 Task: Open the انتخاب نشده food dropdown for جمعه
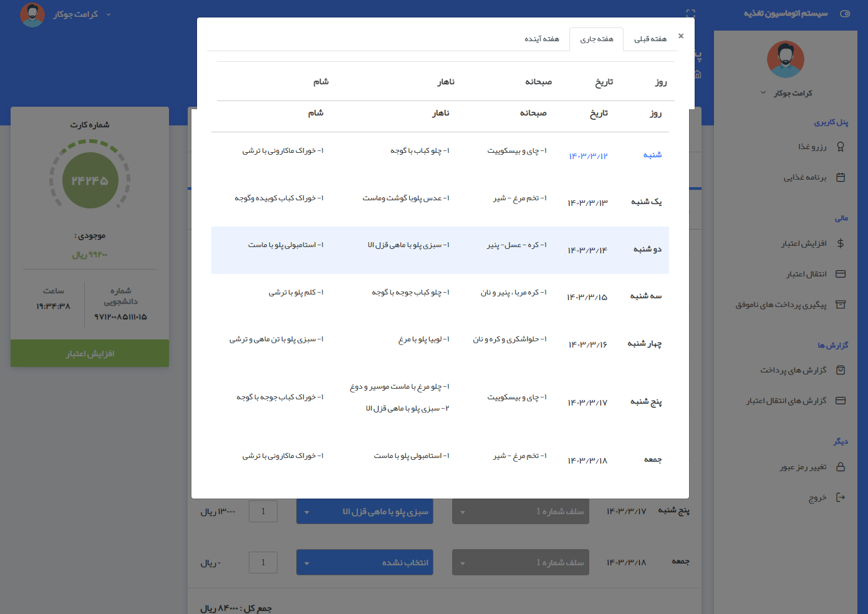(365, 563)
